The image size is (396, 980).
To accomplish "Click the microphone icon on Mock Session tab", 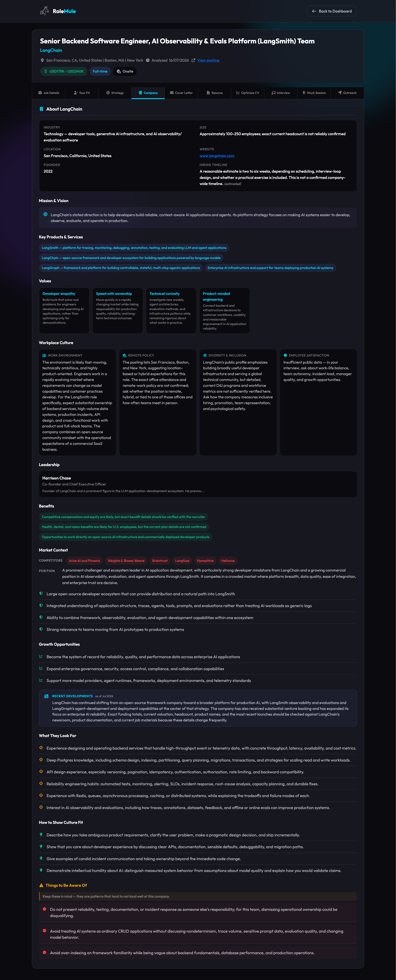I will click(304, 93).
